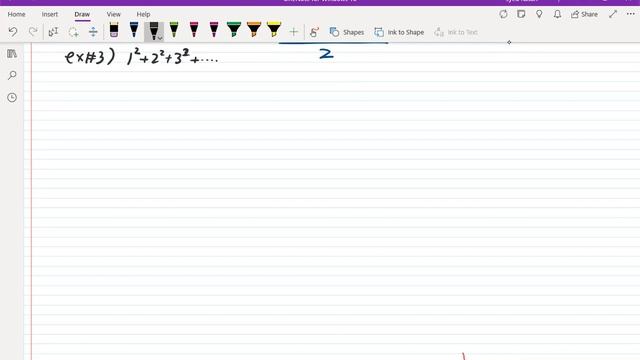The height and width of the screenshot is (360, 640).
Task: Add a new pen with plus button
Action: pos(293,32)
